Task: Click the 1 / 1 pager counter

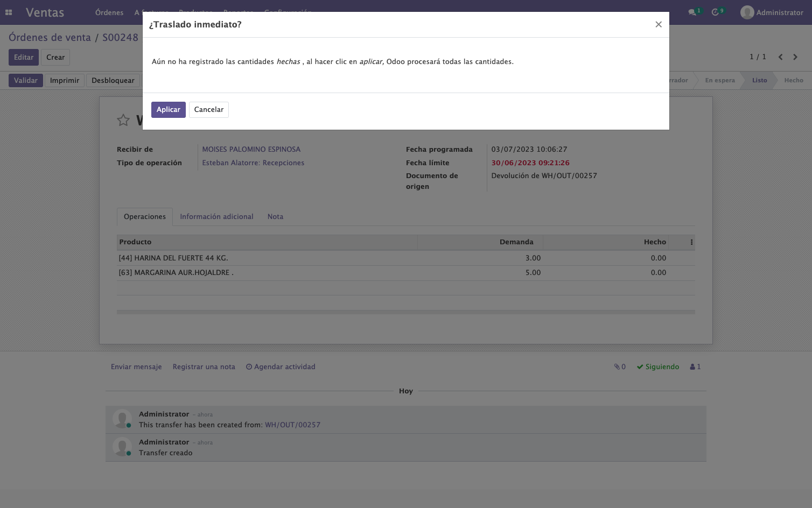Action: [758, 57]
